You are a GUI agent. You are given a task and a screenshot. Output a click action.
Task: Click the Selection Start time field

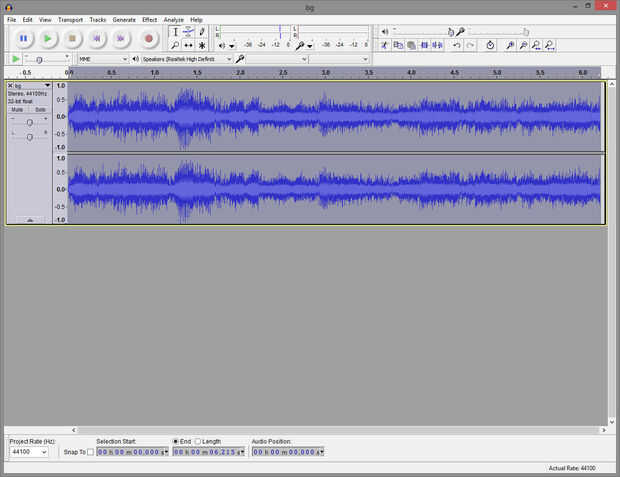(130, 452)
